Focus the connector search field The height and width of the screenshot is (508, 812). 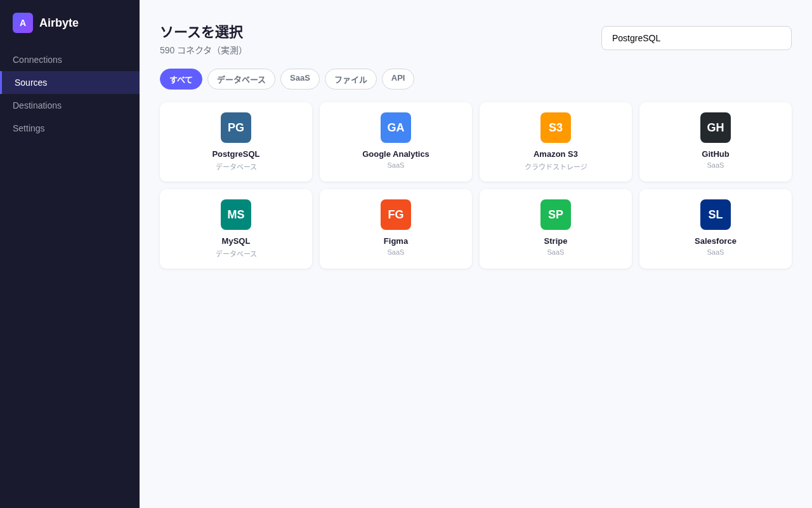[697, 38]
